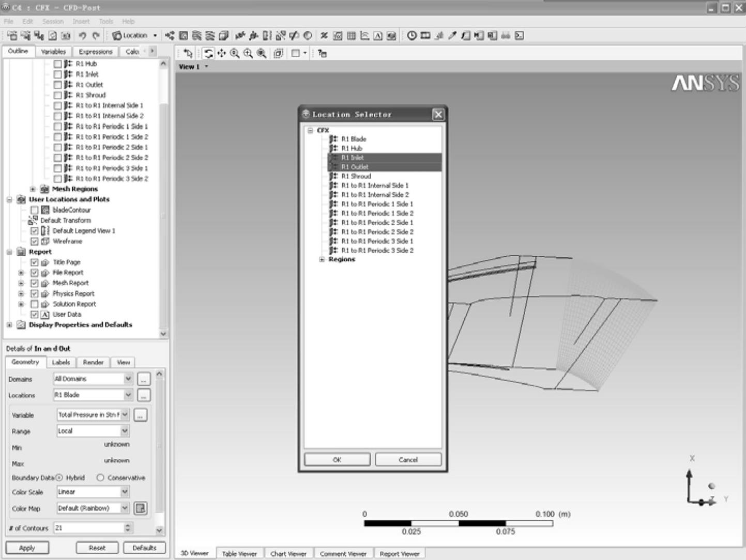The image size is (746, 560).
Task: Click the Redo arrow in the toolbar
Action: pos(96,36)
